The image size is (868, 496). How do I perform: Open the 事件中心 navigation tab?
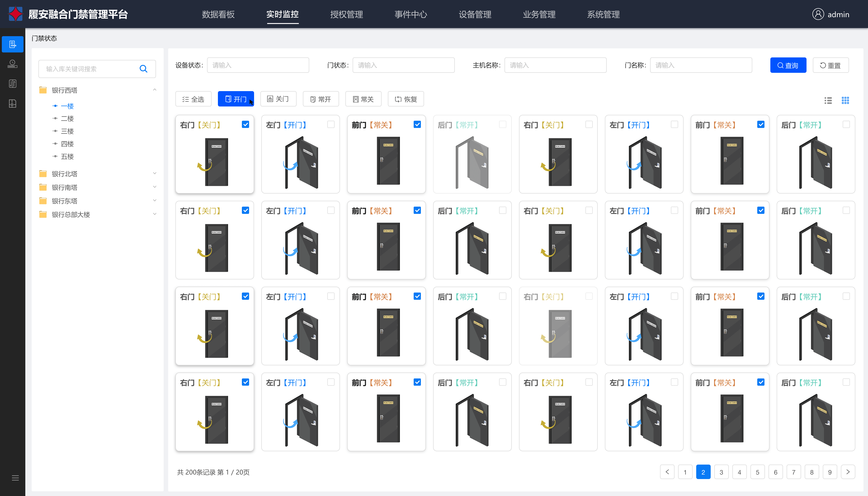pos(411,14)
